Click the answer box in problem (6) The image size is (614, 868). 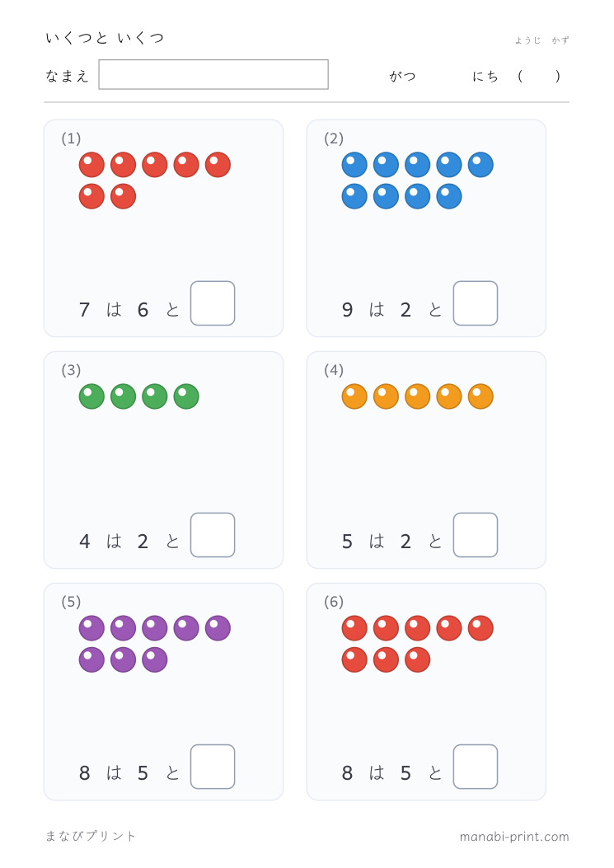click(476, 767)
